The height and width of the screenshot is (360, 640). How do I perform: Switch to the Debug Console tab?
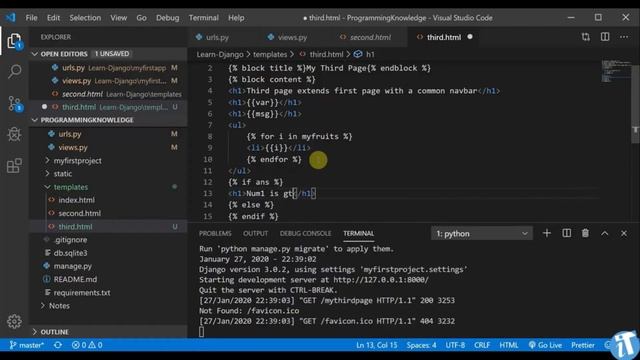(x=305, y=233)
